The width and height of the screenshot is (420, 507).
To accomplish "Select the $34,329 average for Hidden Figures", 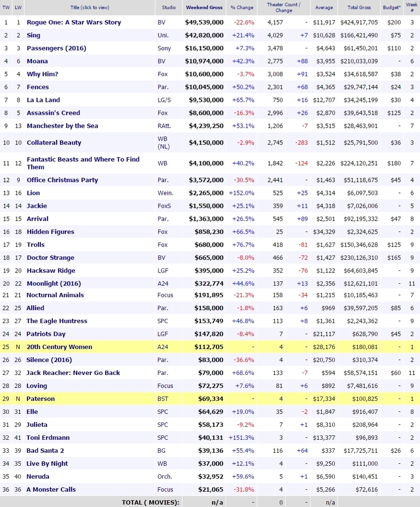I will 324,231.
